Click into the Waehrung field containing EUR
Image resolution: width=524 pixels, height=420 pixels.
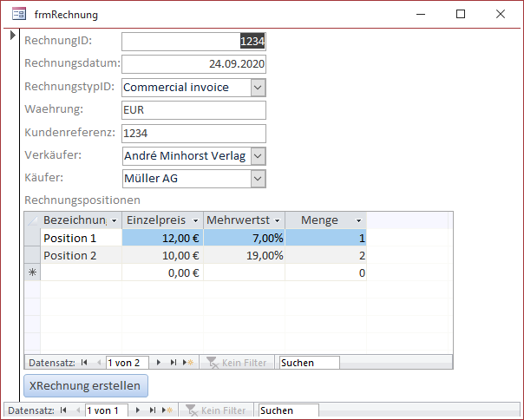193,110
